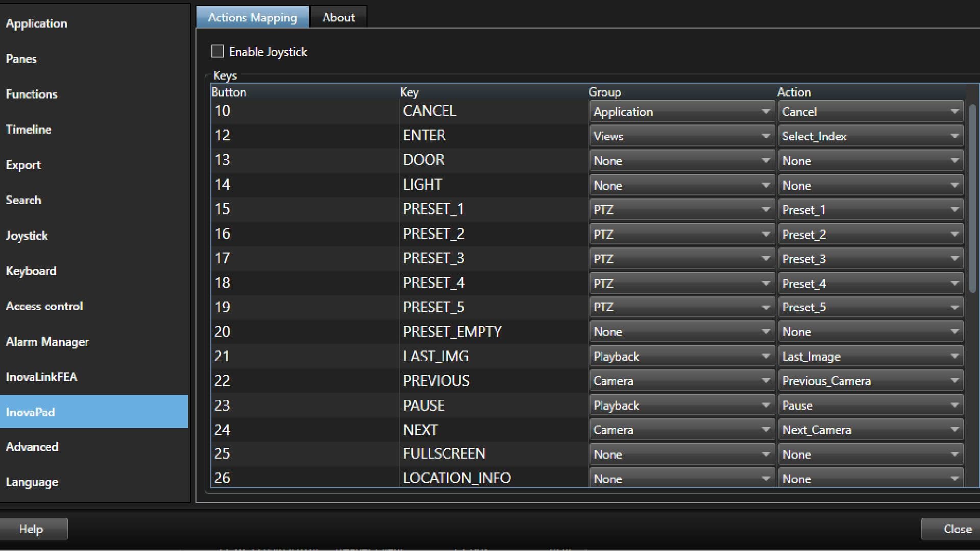Click the keys list vertical scrollbar
The height and width of the screenshot is (551, 980).
click(x=972, y=199)
